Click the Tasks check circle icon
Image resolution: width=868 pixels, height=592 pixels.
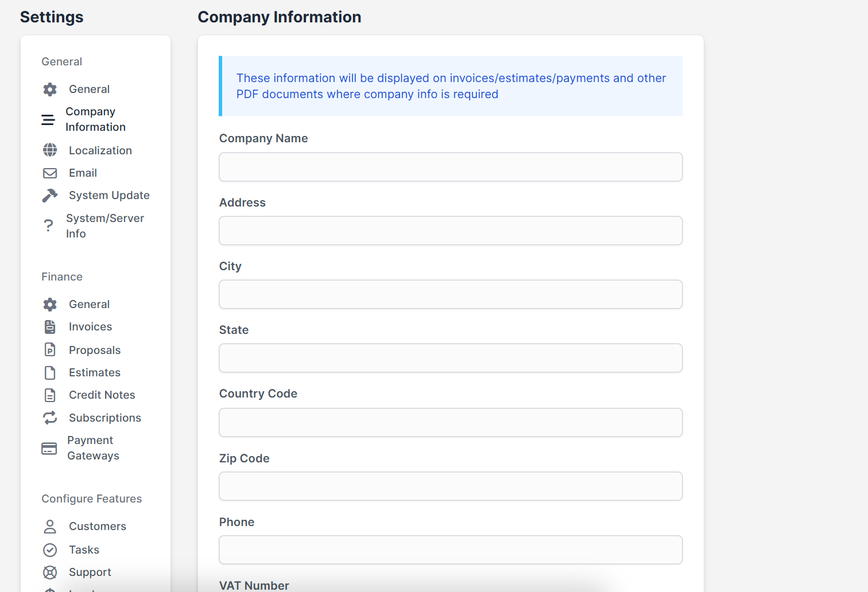(50, 550)
